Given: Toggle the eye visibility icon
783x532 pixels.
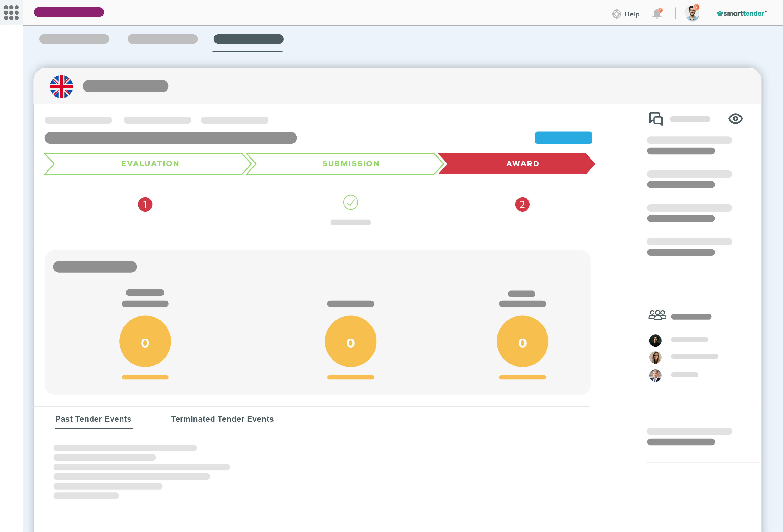Looking at the screenshot, I should (735, 119).
